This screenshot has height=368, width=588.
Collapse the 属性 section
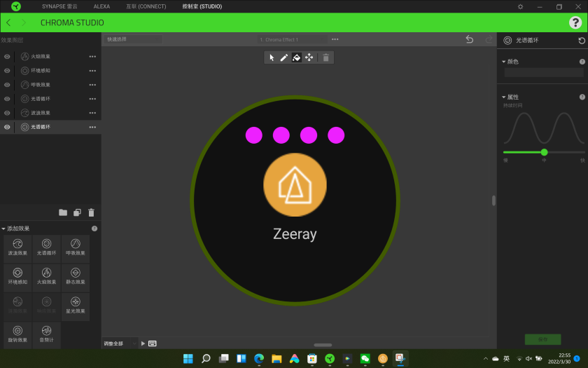pos(503,97)
